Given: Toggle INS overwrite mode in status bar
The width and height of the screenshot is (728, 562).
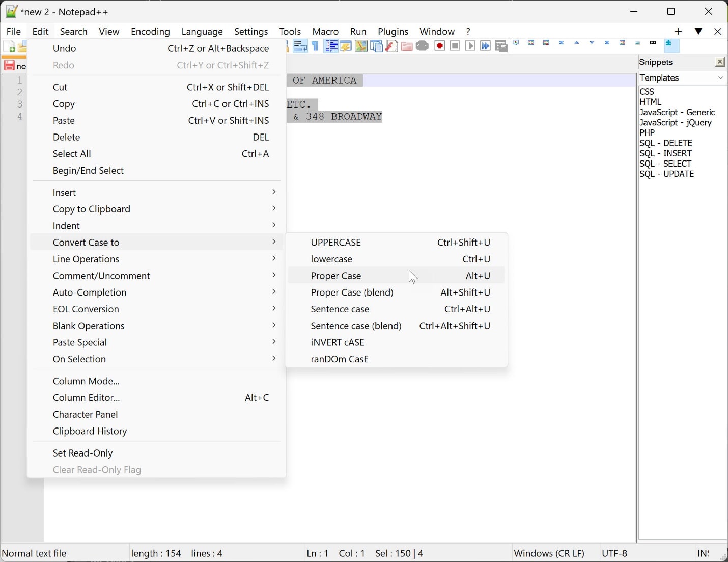Looking at the screenshot, I should (705, 553).
